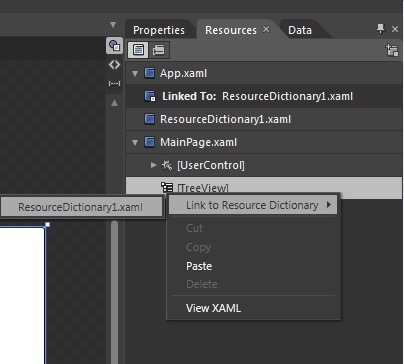Image resolution: width=404 pixels, height=364 pixels.
Task: Expand the [UserControl] node
Action: tap(153, 165)
